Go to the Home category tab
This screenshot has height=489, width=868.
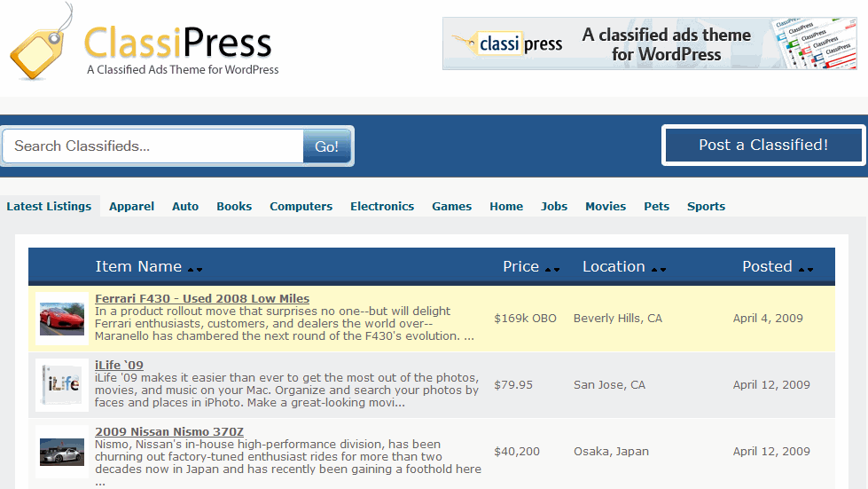(506, 206)
